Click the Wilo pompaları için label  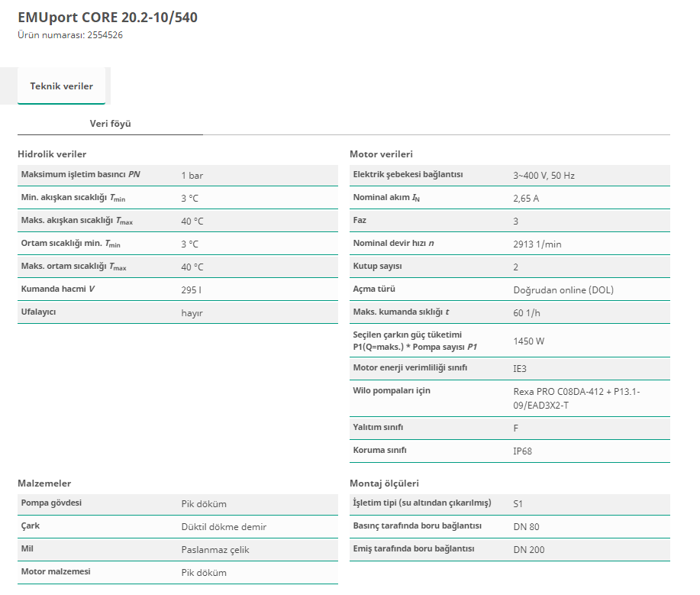click(392, 390)
